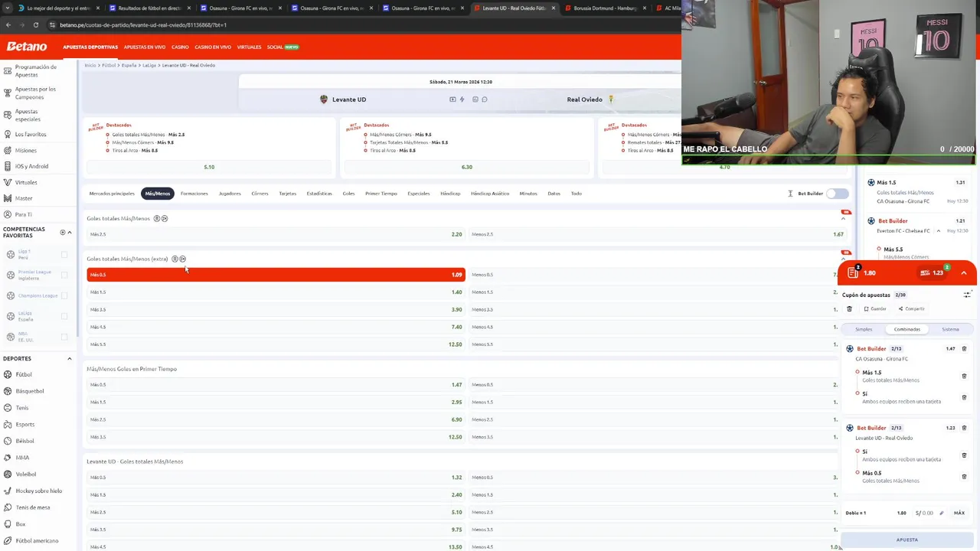The height and width of the screenshot is (551, 980).
Task: Remove Más 0.5 selection trash icon
Action: pos(964,476)
